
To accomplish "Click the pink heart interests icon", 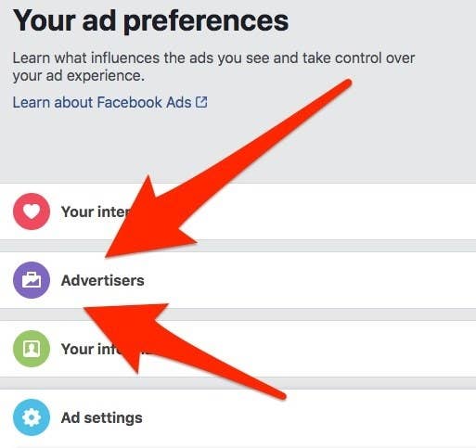I will 32,211.
